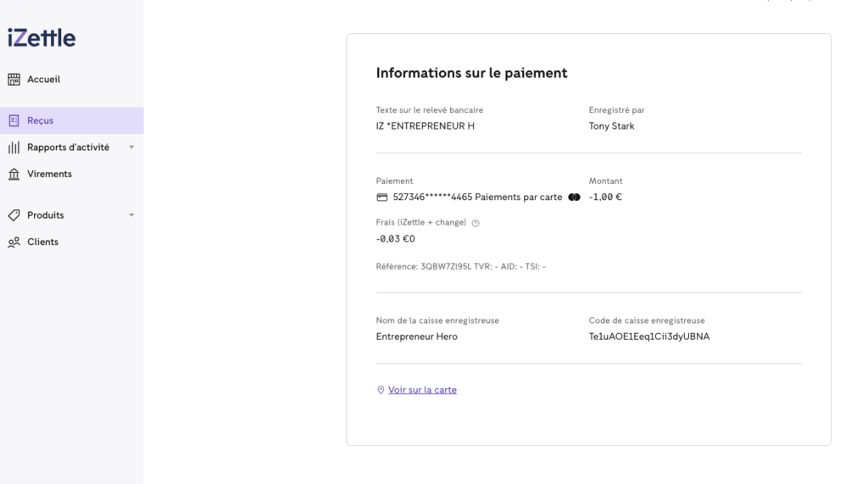The height and width of the screenshot is (484, 868).
Task: Click the help icon beside Frais
Action: click(476, 223)
